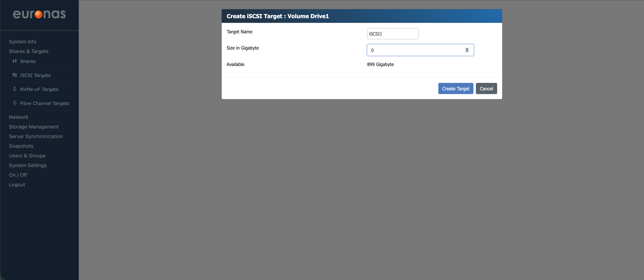The width and height of the screenshot is (644, 280).
Task: Open Users & Groups menu
Action: click(27, 156)
